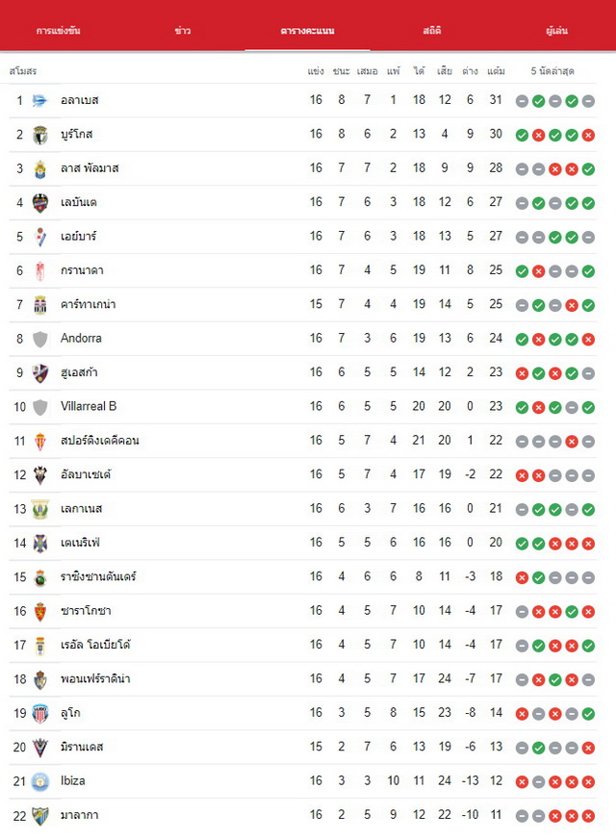
Task: Open the การแข่งขัน tab
Action: (x=59, y=31)
